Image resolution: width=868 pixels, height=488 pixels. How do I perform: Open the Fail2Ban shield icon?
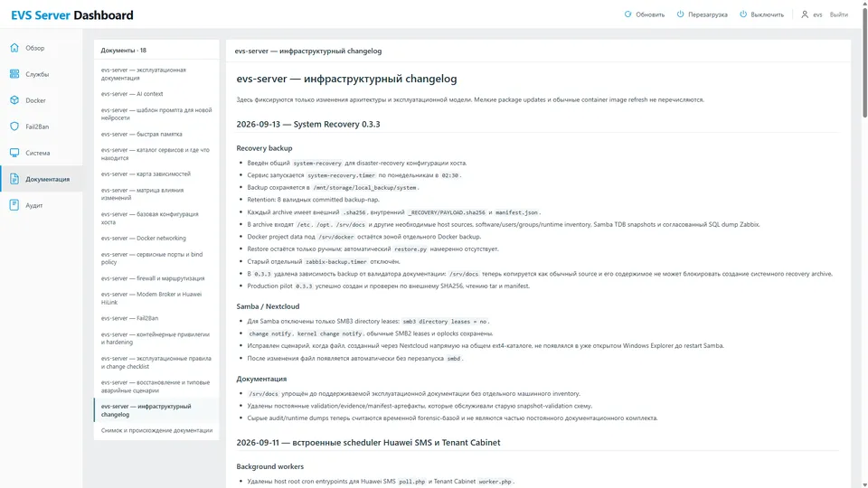click(x=14, y=127)
